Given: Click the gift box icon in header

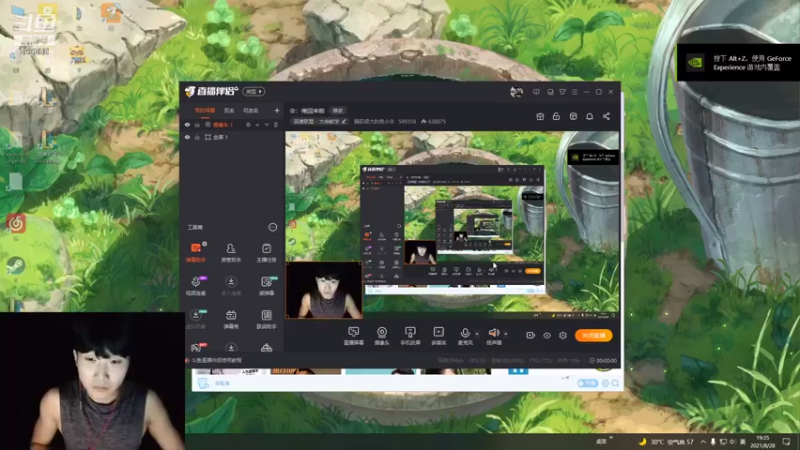Looking at the screenshot, I should click(x=540, y=116).
